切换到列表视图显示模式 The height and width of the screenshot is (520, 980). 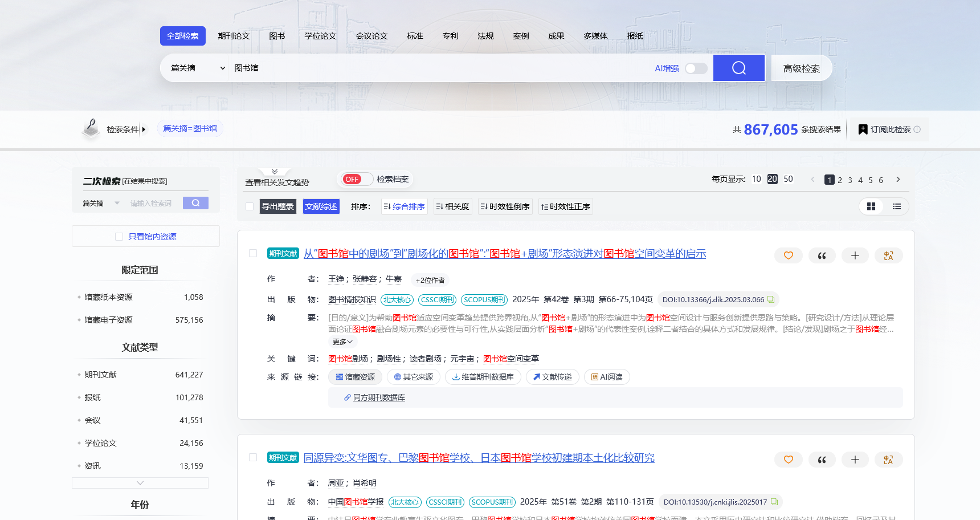pos(897,206)
